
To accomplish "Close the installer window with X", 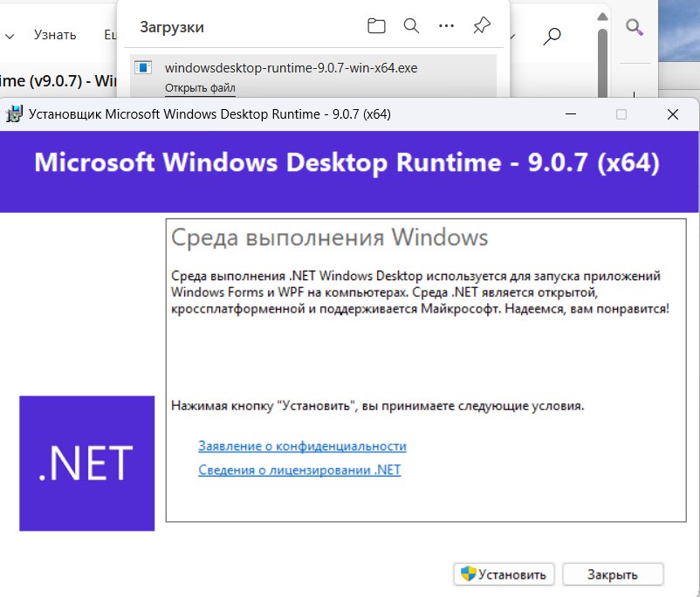I will [x=673, y=114].
